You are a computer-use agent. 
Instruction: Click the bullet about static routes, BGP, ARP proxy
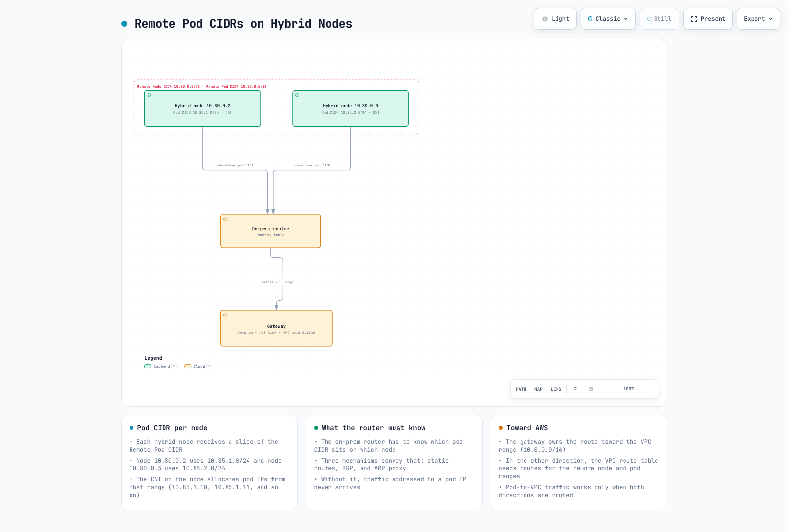pos(382,465)
